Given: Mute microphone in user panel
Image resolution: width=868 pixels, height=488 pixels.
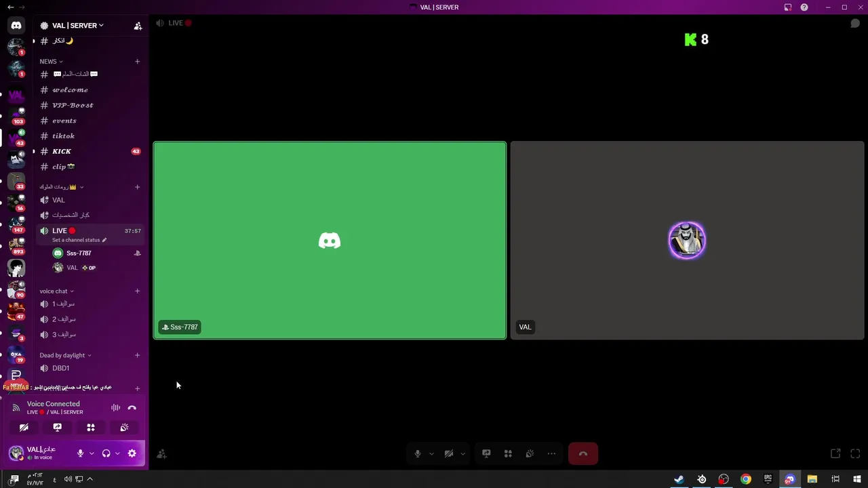Looking at the screenshot, I should point(80,453).
